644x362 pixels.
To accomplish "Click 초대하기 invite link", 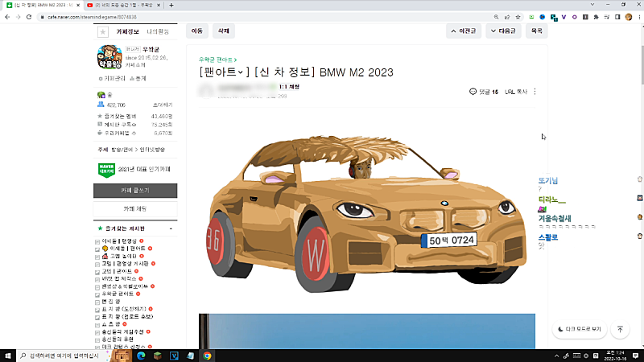I will pos(163,105).
